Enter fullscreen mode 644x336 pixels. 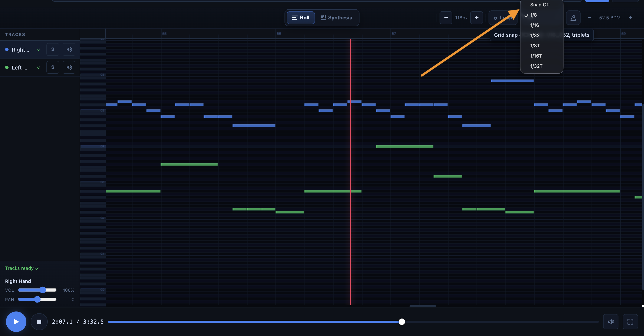pos(630,322)
